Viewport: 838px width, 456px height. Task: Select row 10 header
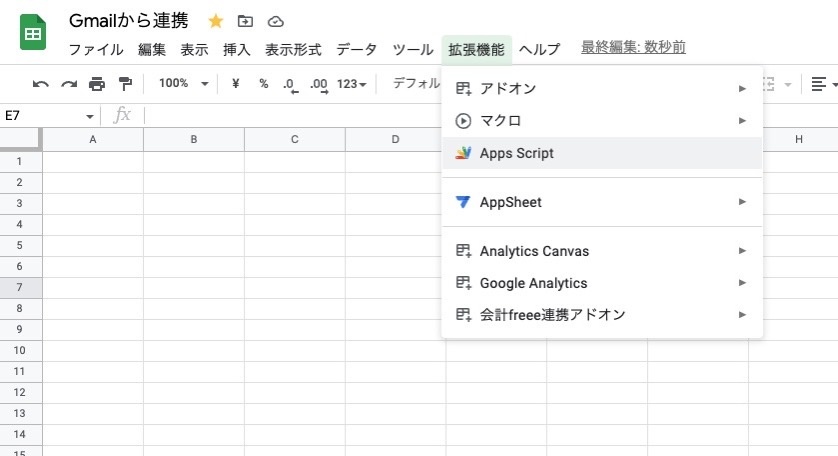pyautogui.click(x=20, y=351)
